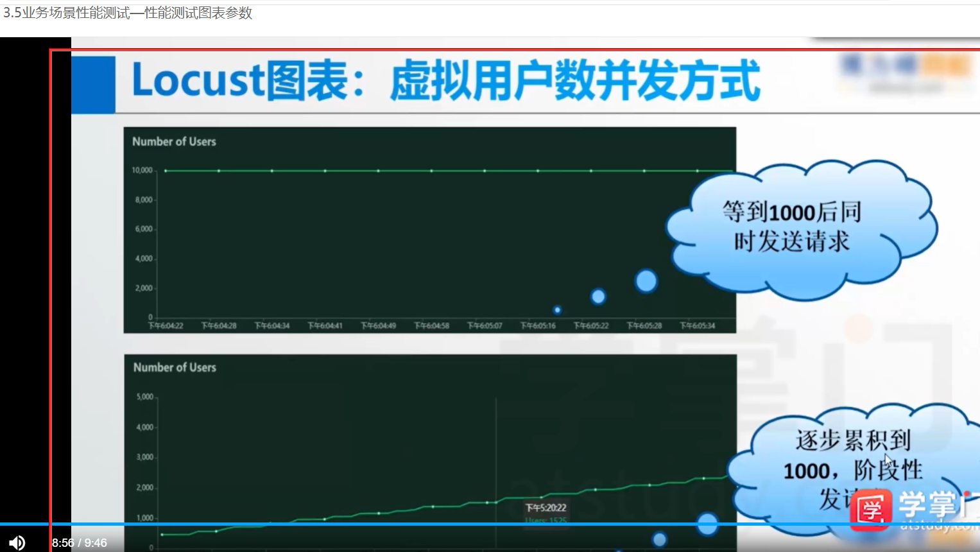Seek using the blue video progress bar
Screen dimensions: 980x552
(x=490, y=524)
